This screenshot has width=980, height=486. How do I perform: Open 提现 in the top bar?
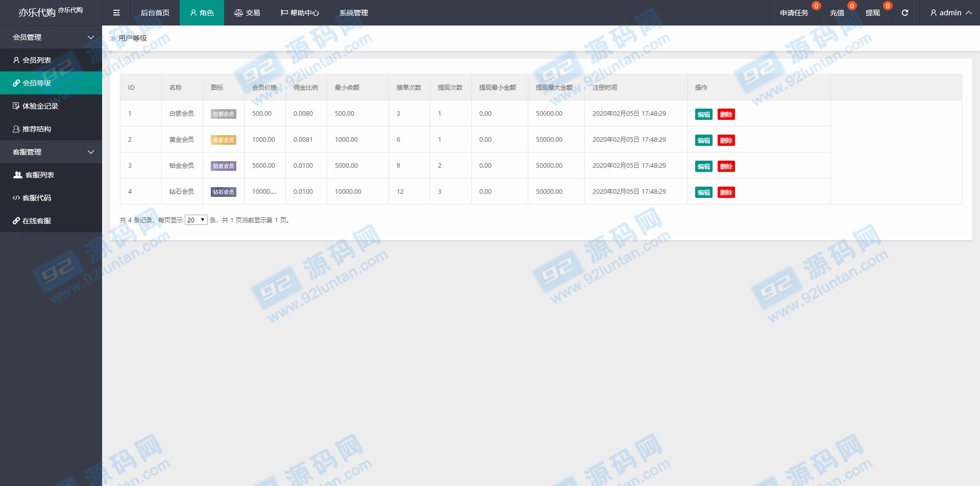(873, 13)
